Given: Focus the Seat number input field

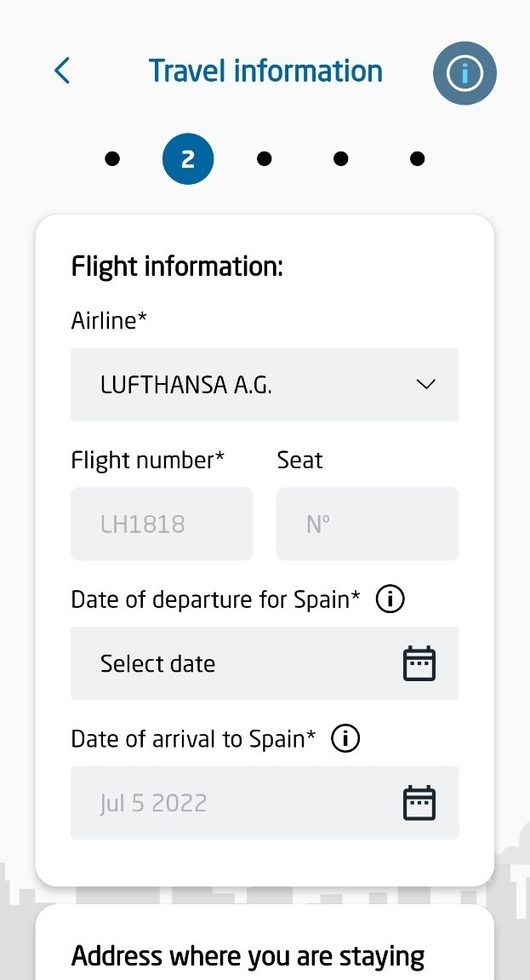Looking at the screenshot, I should 368,524.
